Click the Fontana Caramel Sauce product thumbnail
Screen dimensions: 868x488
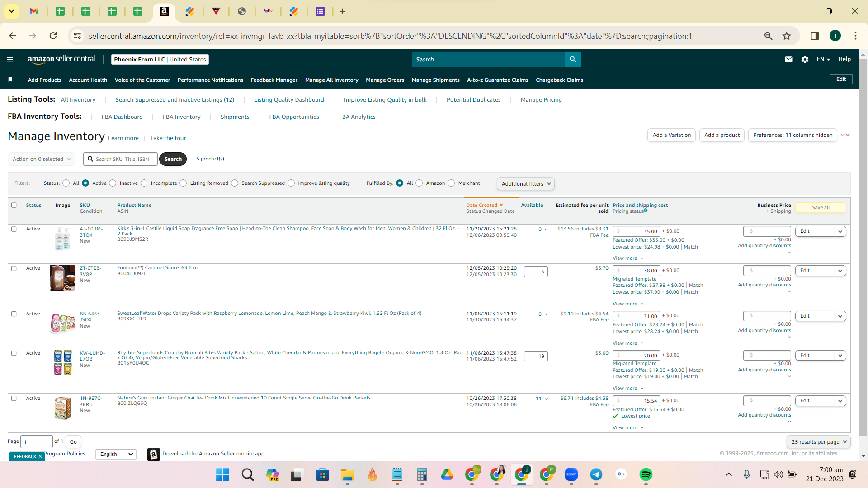click(63, 278)
